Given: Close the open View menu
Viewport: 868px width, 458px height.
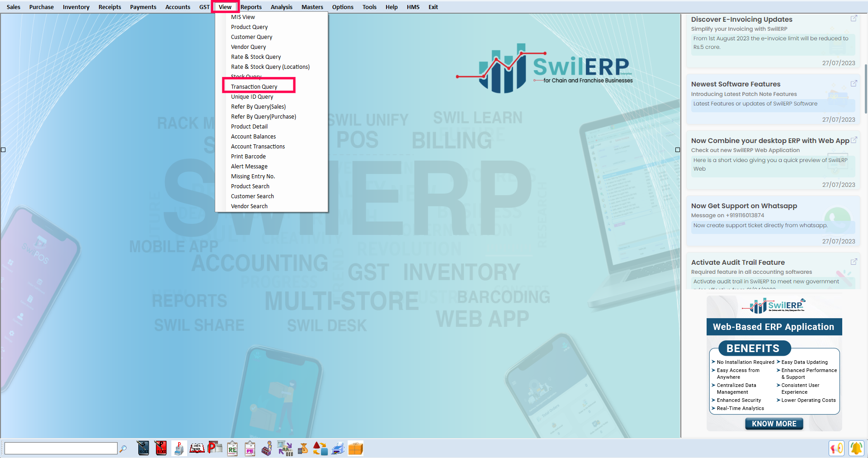Looking at the screenshot, I should point(225,7).
